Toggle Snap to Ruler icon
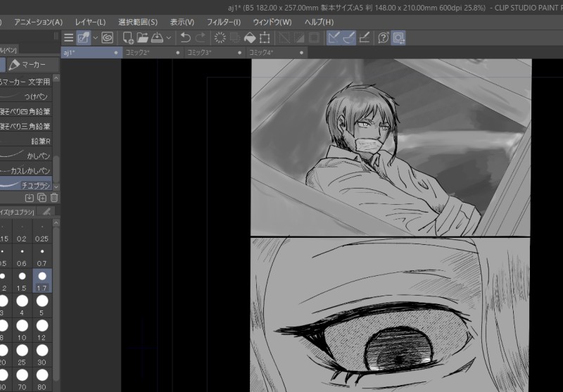 tap(334, 38)
